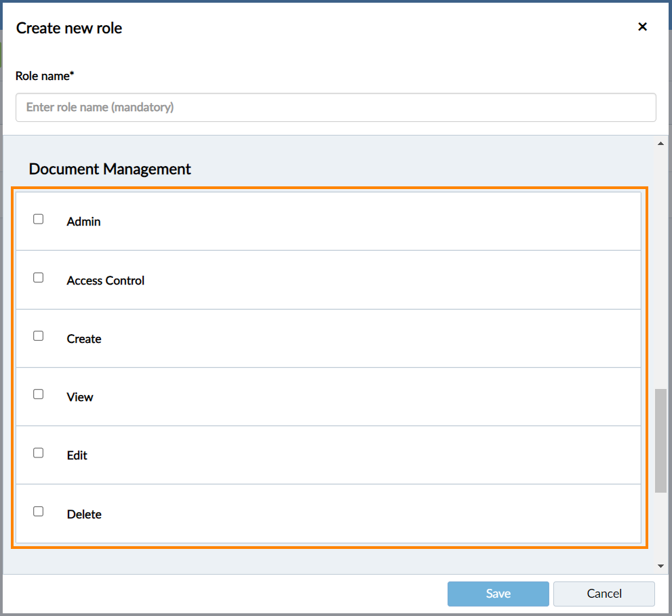Click the Save button
Screen dimensions: 672x616
point(498,593)
